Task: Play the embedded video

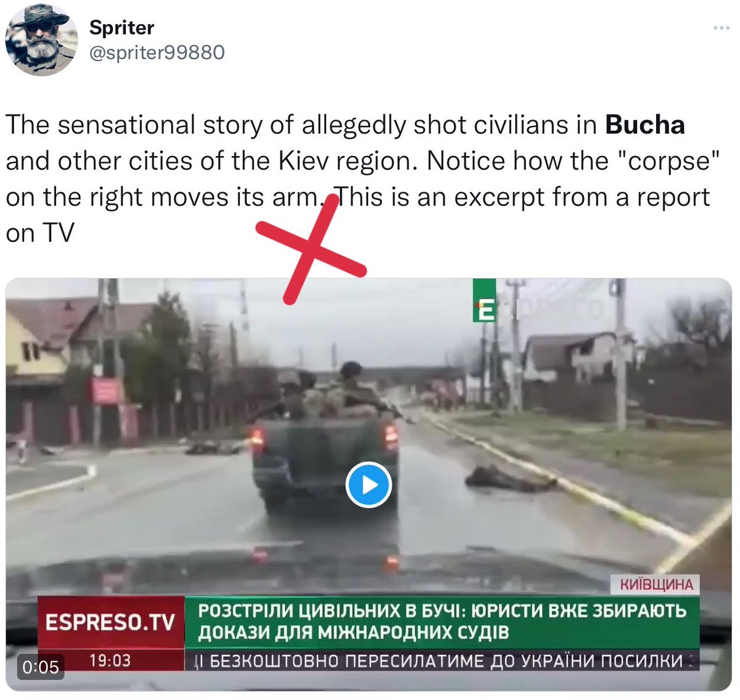Action: 369,485
